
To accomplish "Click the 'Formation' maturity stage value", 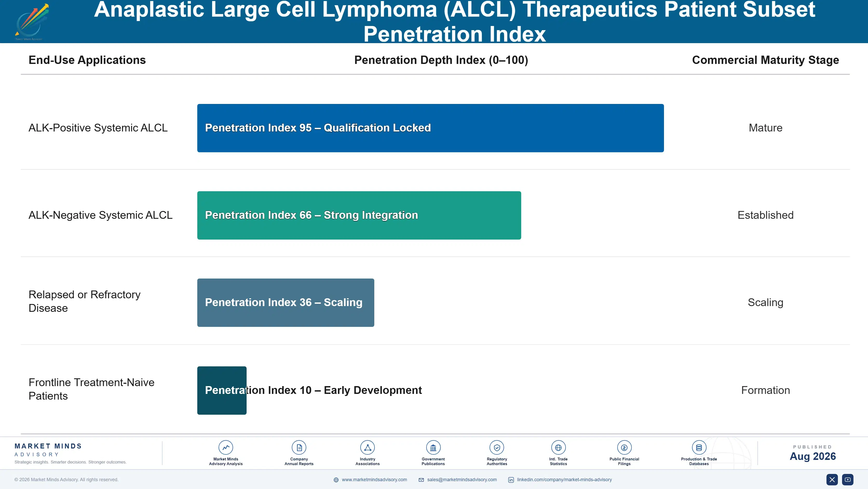I will [765, 390].
